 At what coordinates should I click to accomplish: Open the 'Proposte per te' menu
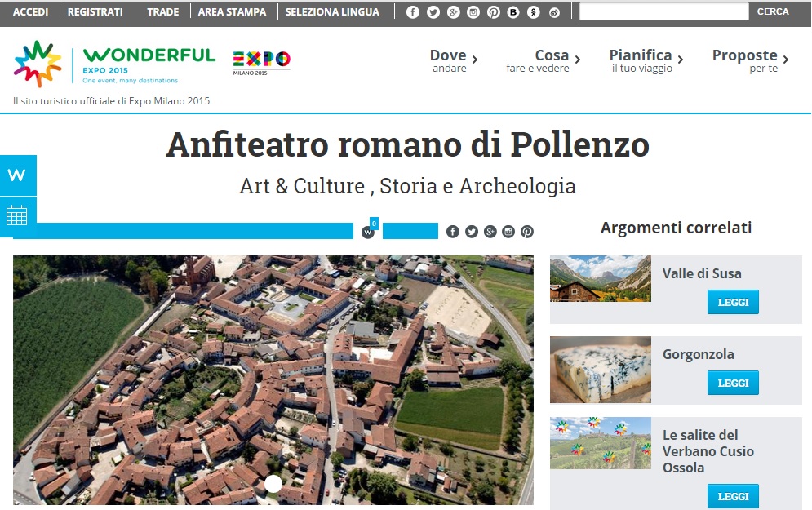(x=750, y=60)
